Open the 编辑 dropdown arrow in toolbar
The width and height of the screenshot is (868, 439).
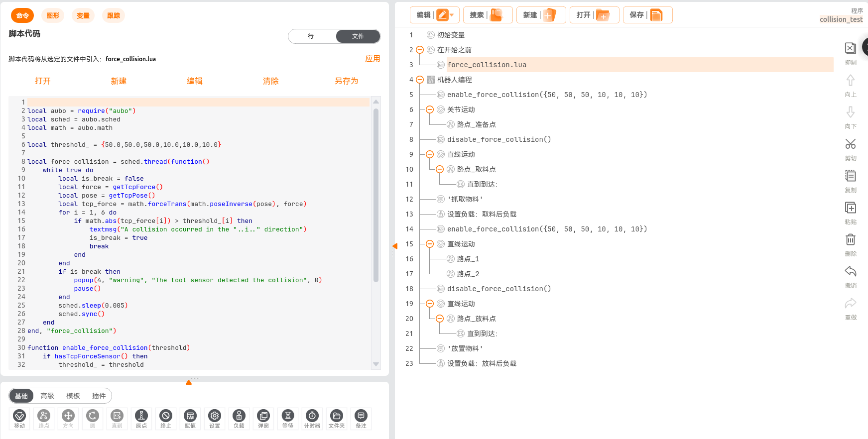pos(452,15)
